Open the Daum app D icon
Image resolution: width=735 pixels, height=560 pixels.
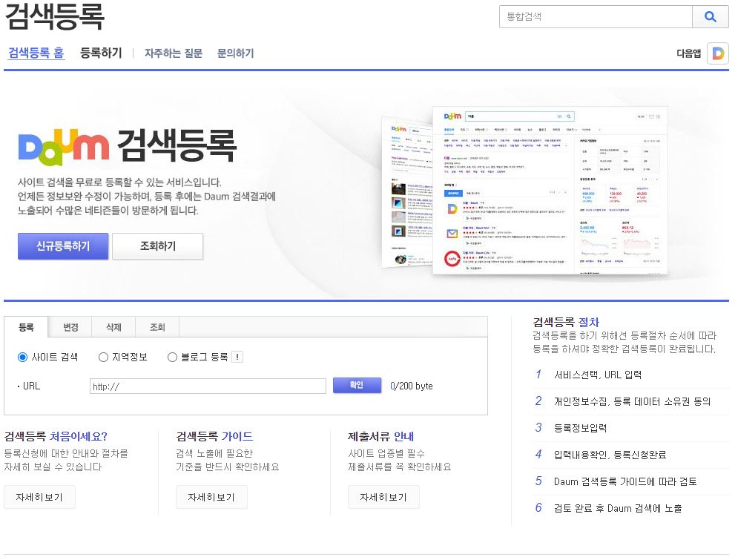pos(718,53)
